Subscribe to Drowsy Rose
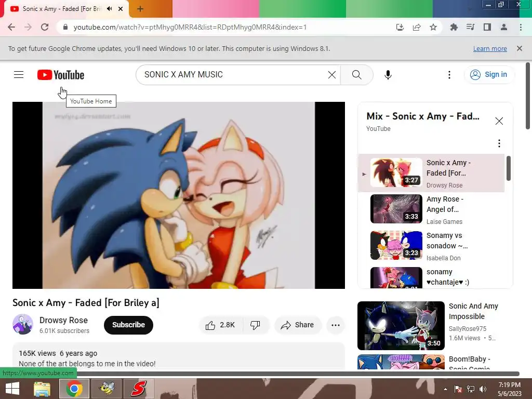This screenshot has width=532, height=399. pyautogui.click(x=128, y=325)
